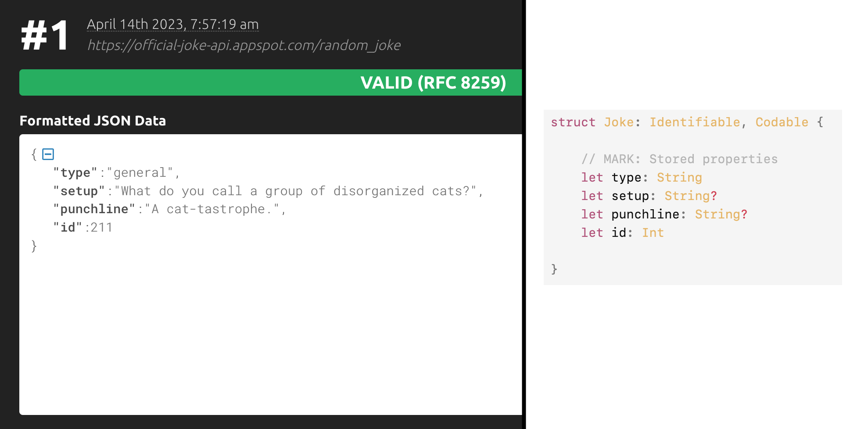Click the "Formatted JSON Data" heading
Viewport: 868px width, 429px height.
pyautogui.click(x=93, y=121)
